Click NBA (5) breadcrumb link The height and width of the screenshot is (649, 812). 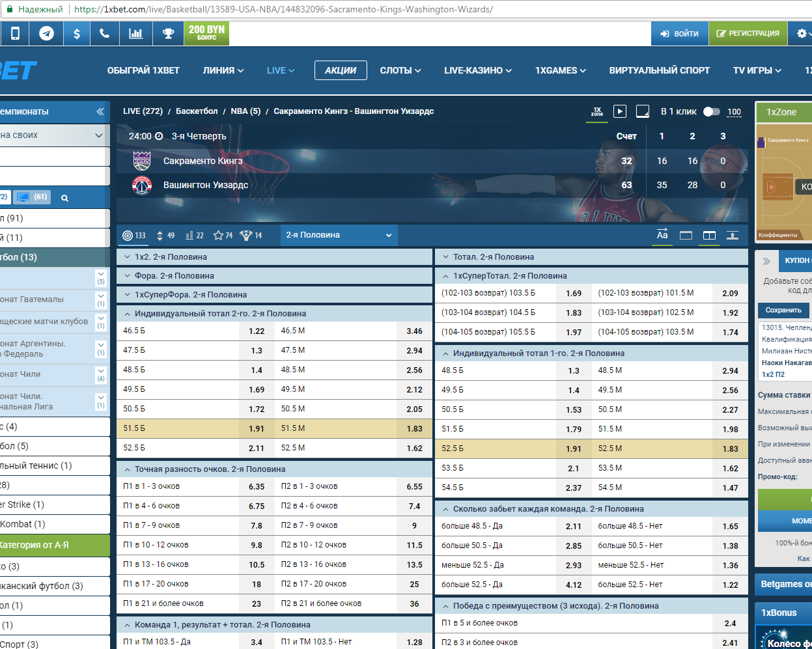click(x=245, y=111)
